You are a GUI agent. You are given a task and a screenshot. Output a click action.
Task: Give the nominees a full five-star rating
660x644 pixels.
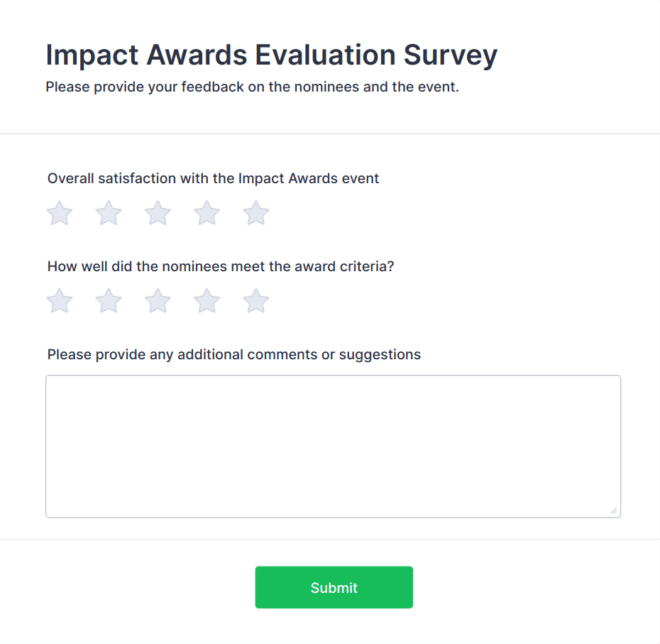tap(255, 300)
